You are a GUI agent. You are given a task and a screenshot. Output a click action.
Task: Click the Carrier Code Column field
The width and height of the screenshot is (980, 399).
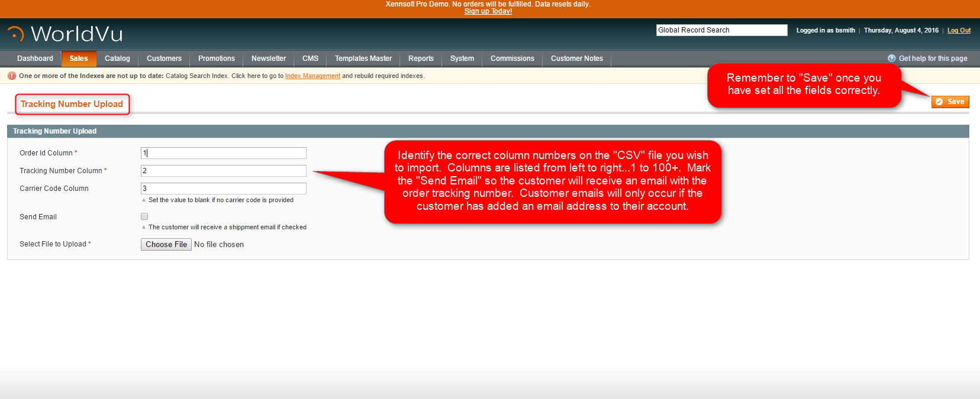click(x=224, y=189)
